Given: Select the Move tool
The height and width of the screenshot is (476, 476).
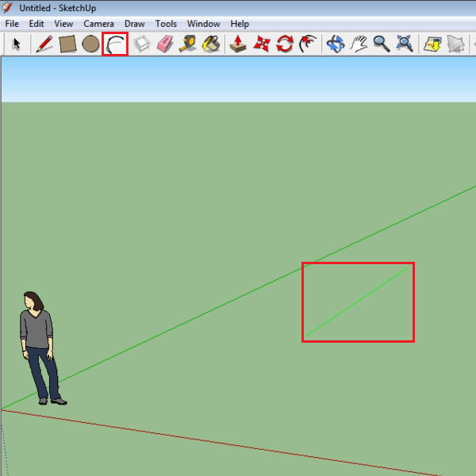Looking at the screenshot, I should point(261,44).
